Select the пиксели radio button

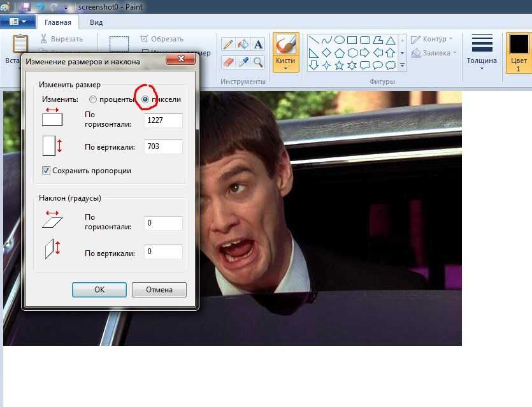[x=145, y=99]
